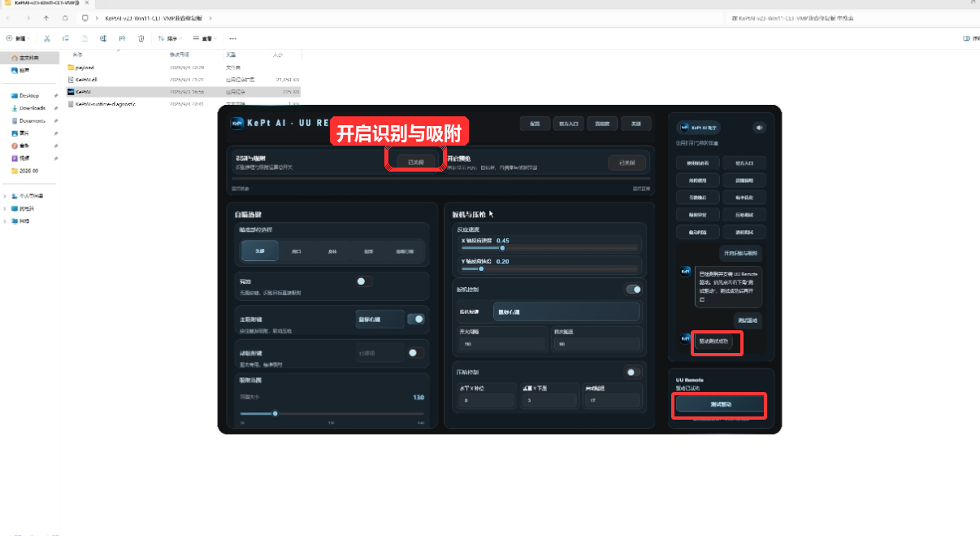Viewport: 980px width, 536px height.
Task: Click the monitor icon in Explorer address bar
Action: (85, 18)
